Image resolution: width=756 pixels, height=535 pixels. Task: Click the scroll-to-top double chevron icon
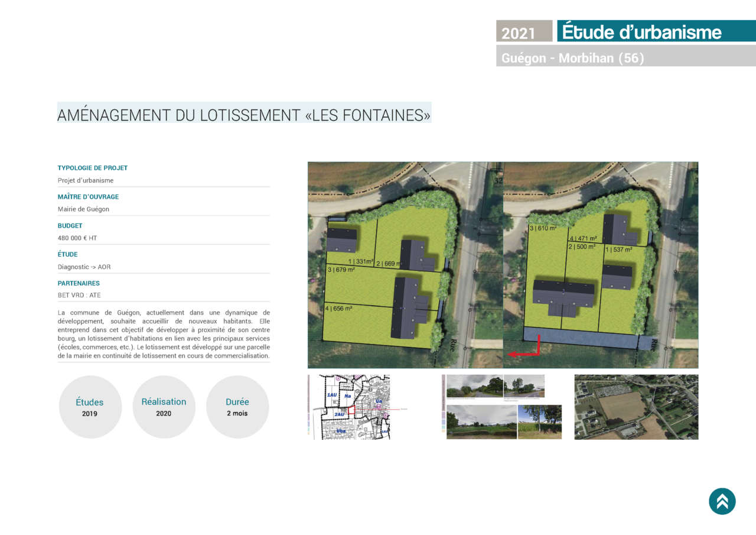point(722,501)
